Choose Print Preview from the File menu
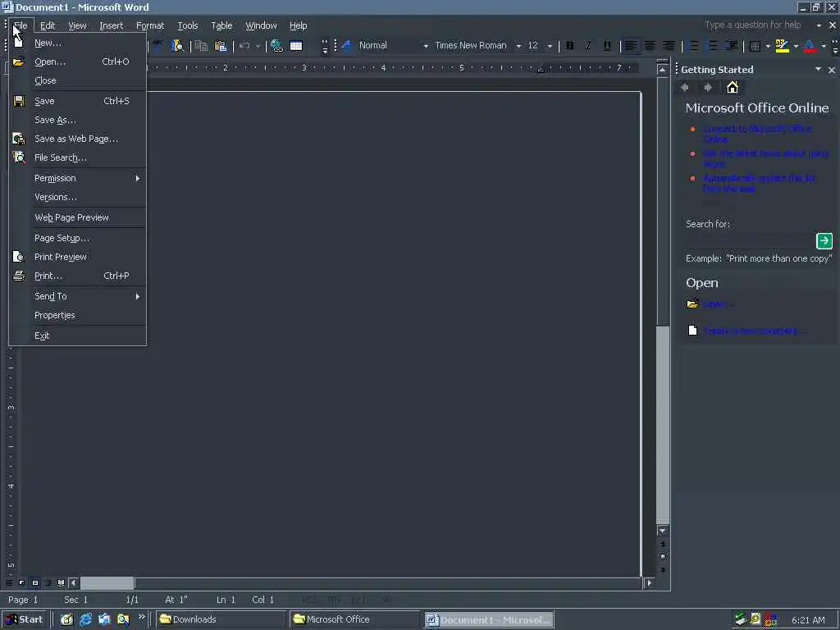The height and width of the screenshot is (630, 840). [x=77, y=257]
